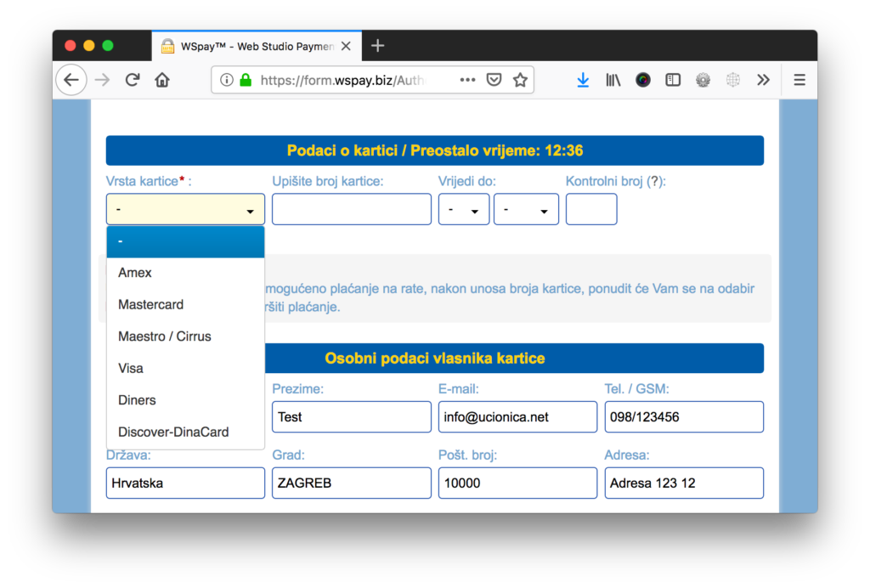Go to the browser home page icon

click(x=162, y=80)
